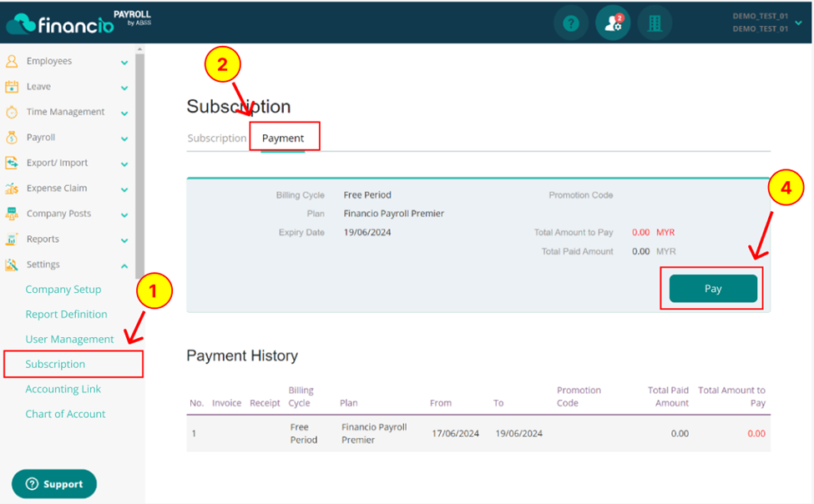Open the Report Definition link

click(x=67, y=314)
